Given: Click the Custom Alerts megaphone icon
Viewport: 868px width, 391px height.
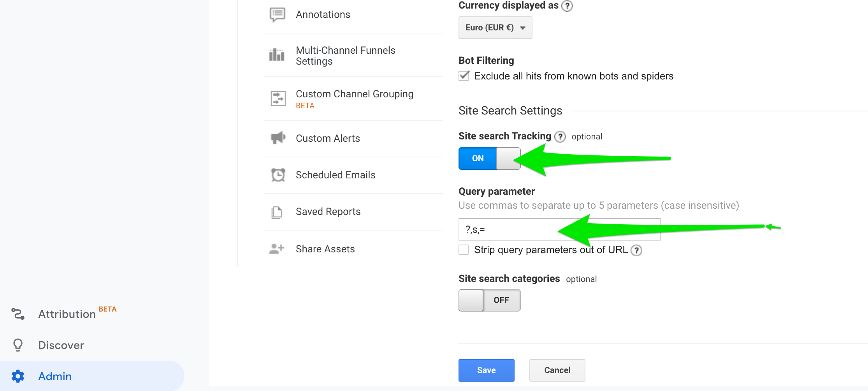Looking at the screenshot, I should (278, 138).
